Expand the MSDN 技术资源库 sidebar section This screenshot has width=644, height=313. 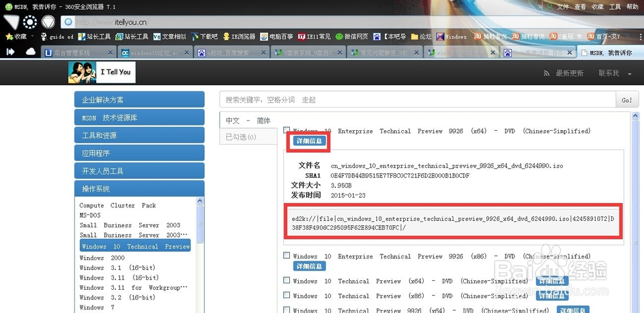(139, 117)
